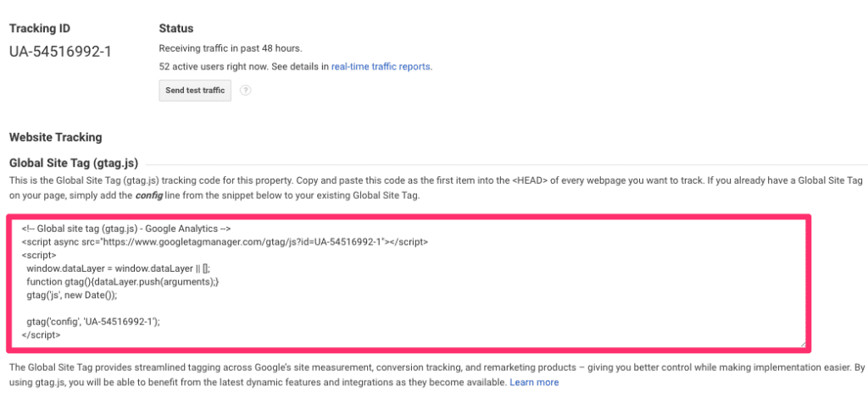Screen dimensions: 868x398
Task: Open the help question mark icon
Action: 246,91
